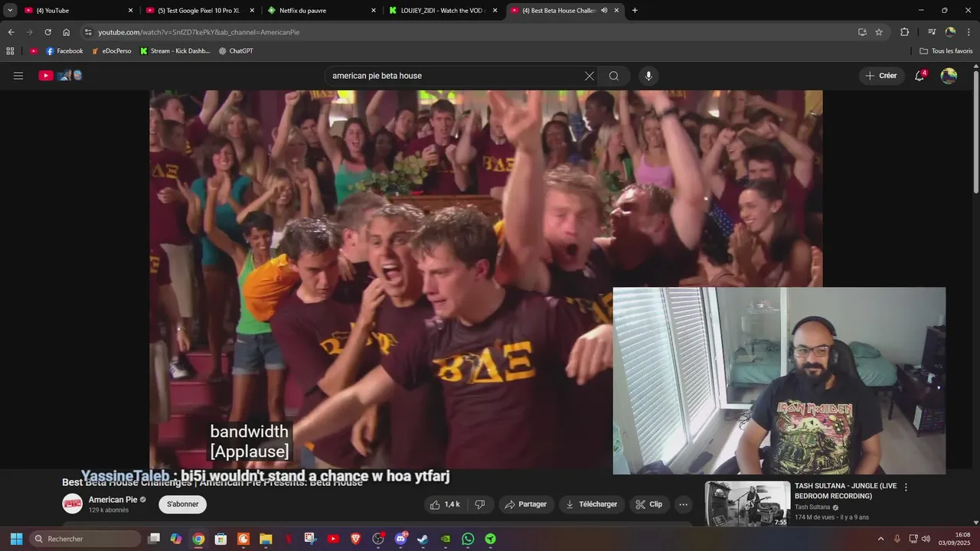Click Tash Sultana channel name
The image size is (980, 551).
(x=812, y=507)
